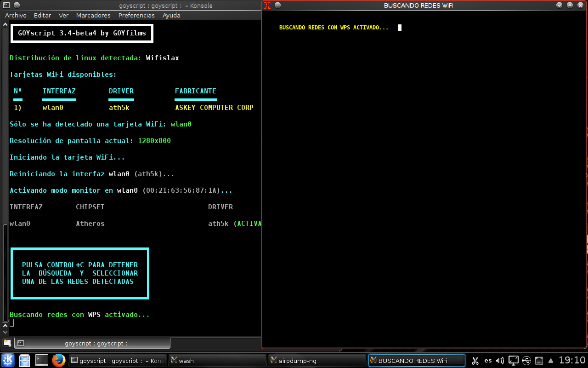Click the 19:10 clock in the panel

572,360
